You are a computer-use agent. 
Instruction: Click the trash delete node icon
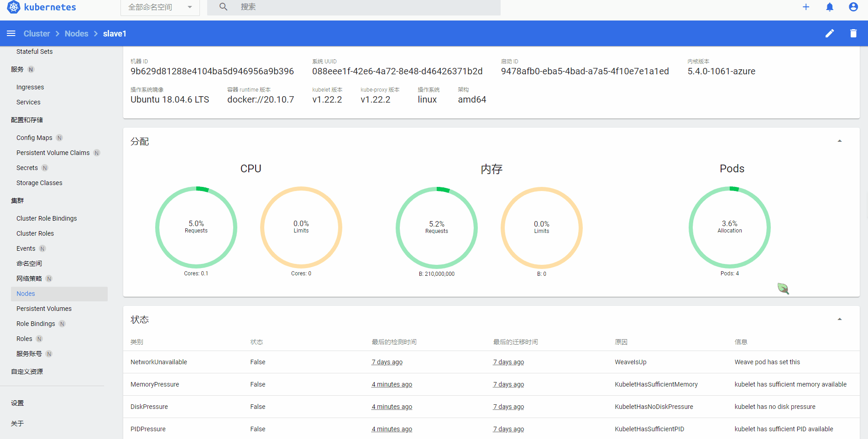[853, 33]
